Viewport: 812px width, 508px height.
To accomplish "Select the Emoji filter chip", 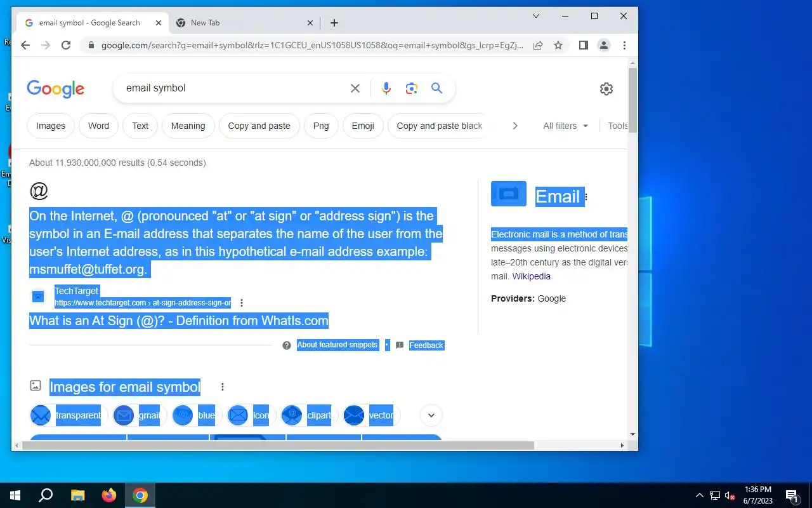I will (363, 126).
